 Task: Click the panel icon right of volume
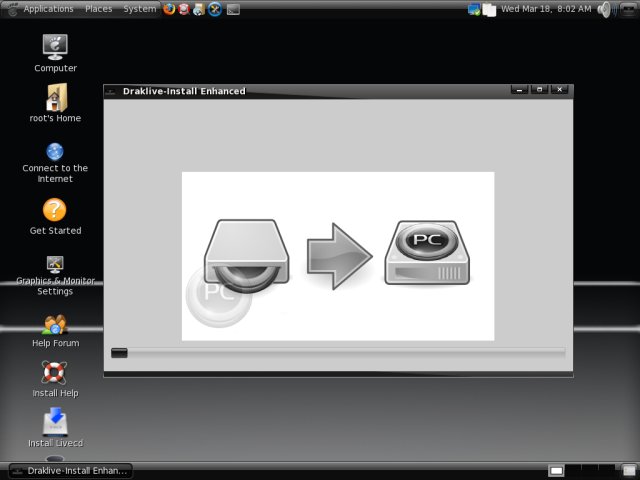[x=628, y=10]
